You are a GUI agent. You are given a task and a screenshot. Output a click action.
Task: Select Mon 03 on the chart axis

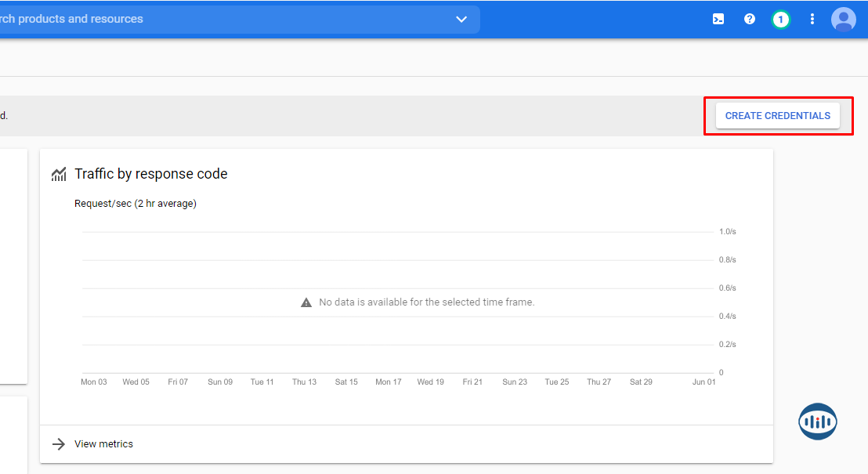point(94,382)
